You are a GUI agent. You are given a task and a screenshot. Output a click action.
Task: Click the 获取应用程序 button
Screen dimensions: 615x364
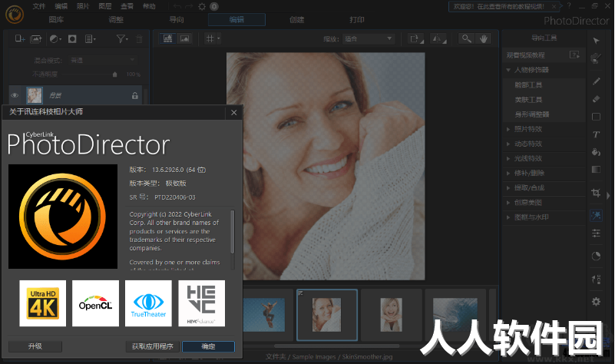coord(153,346)
